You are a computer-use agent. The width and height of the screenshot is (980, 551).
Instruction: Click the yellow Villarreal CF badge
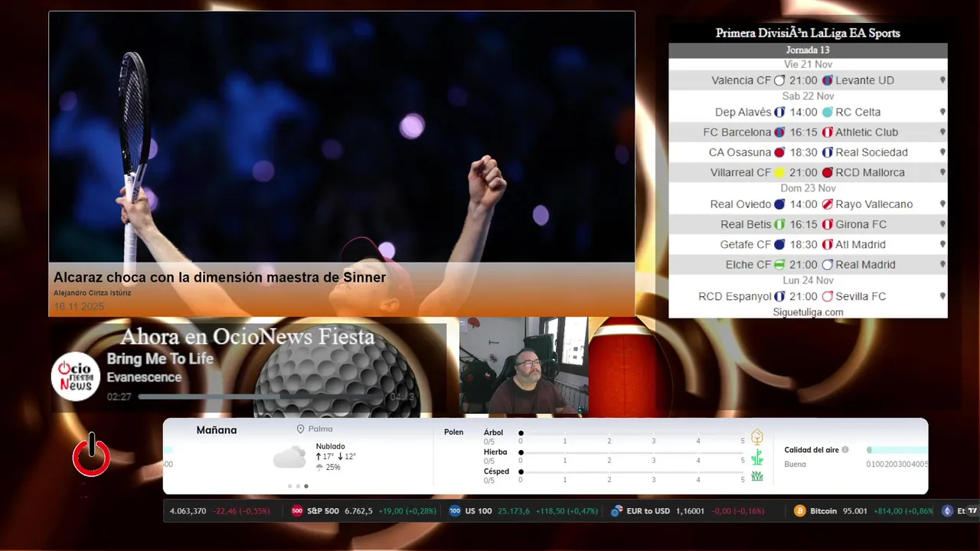point(779,173)
